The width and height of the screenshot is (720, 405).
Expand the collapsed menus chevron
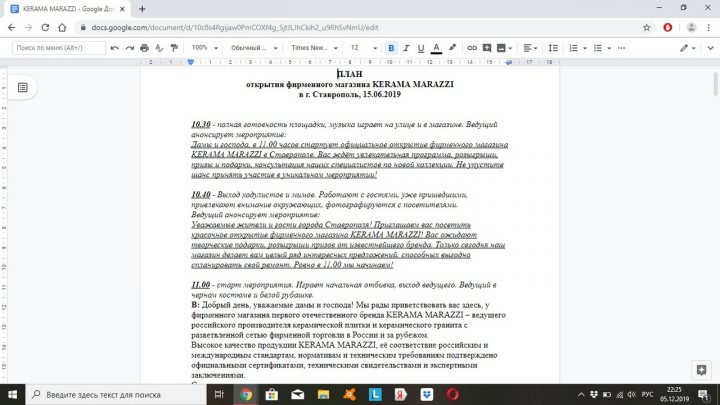710,48
